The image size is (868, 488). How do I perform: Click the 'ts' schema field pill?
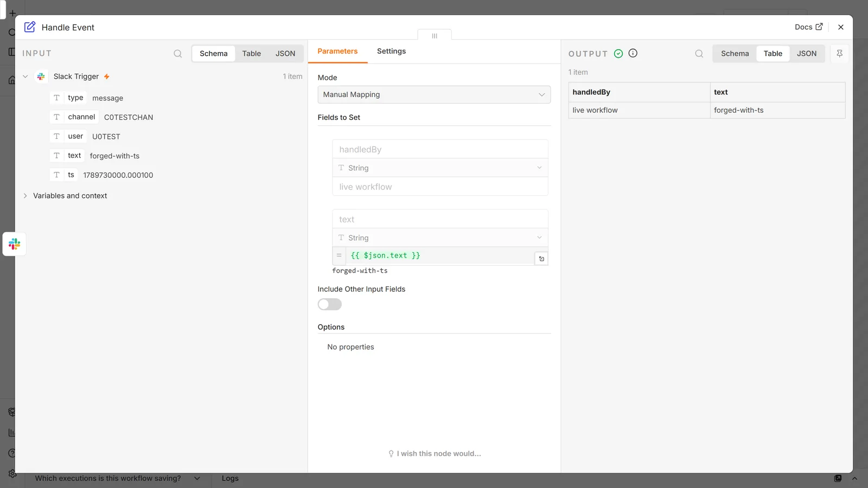pyautogui.click(x=63, y=175)
